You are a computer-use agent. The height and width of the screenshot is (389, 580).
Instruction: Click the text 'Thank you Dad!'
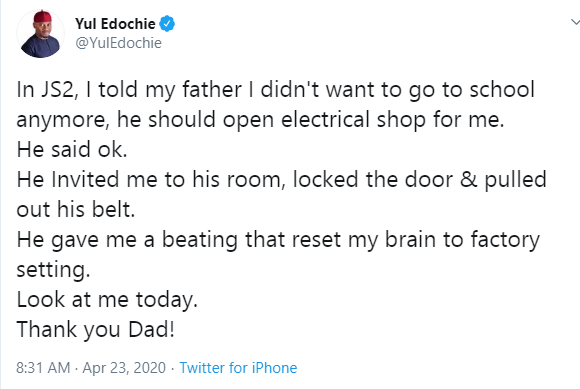pyautogui.click(x=95, y=329)
